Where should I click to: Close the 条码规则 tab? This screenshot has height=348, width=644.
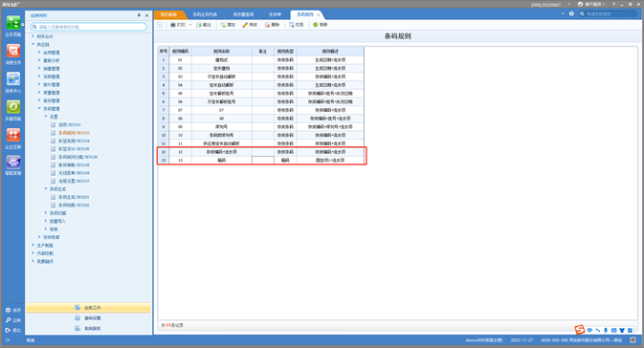click(319, 14)
